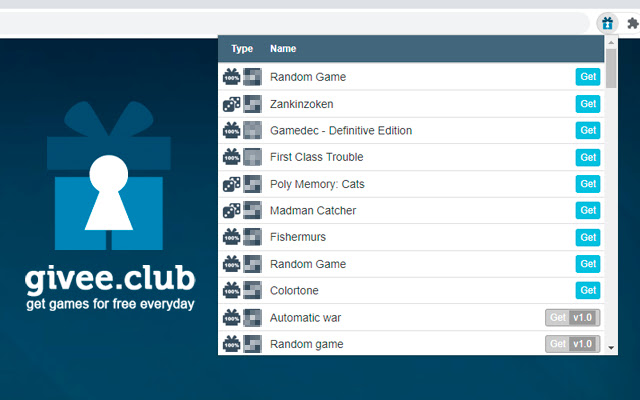Select the Poly Memory: Cats name
The image size is (640, 400).
(317, 184)
